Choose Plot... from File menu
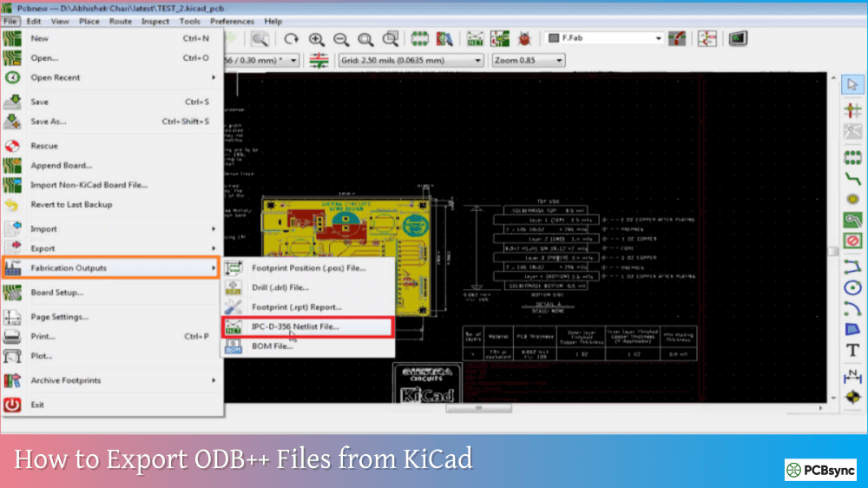 click(x=112, y=356)
